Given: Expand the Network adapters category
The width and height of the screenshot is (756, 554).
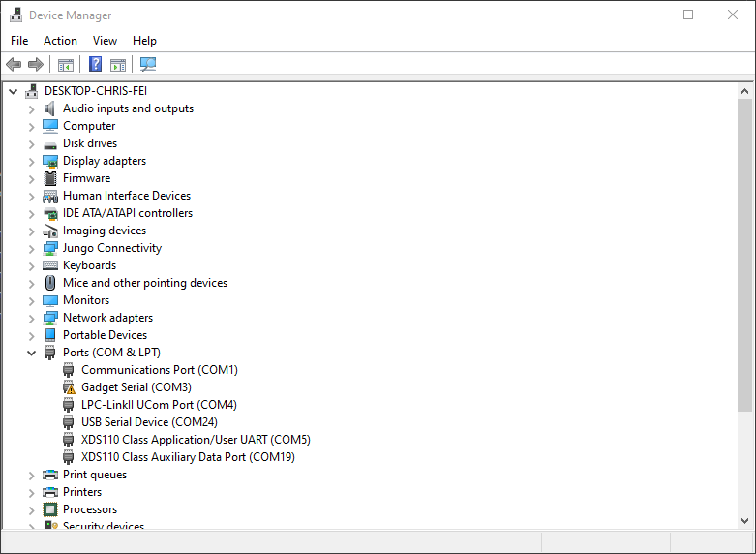Looking at the screenshot, I should (x=31, y=319).
